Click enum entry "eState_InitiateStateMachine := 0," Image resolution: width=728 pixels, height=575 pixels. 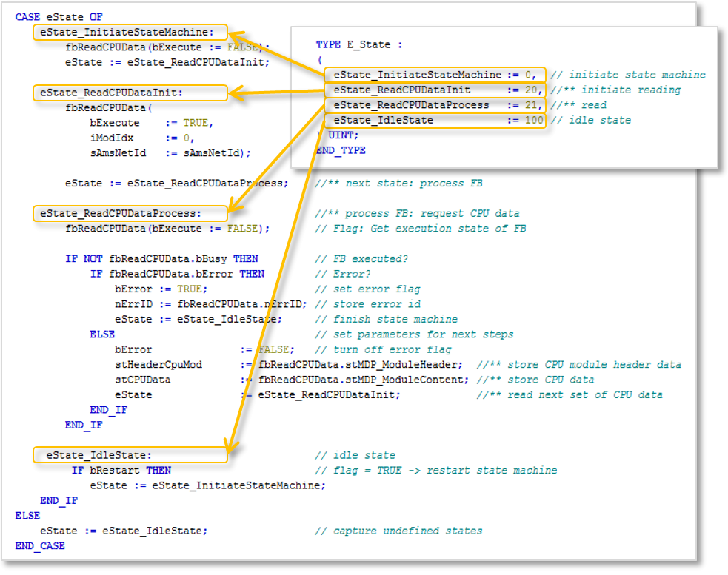pos(435,75)
